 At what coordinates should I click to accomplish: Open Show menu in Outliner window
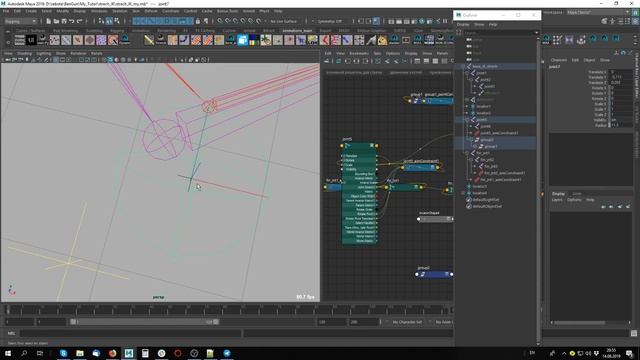click(x=479, y=25)
